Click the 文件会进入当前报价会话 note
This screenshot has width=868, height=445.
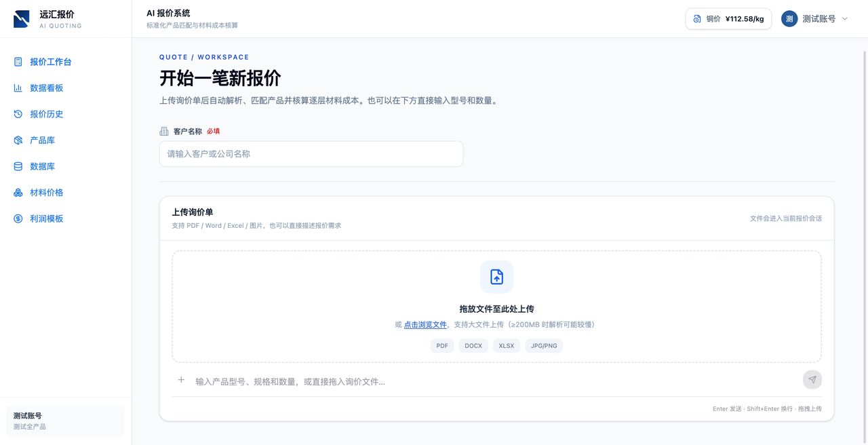[x=786, y=218]
